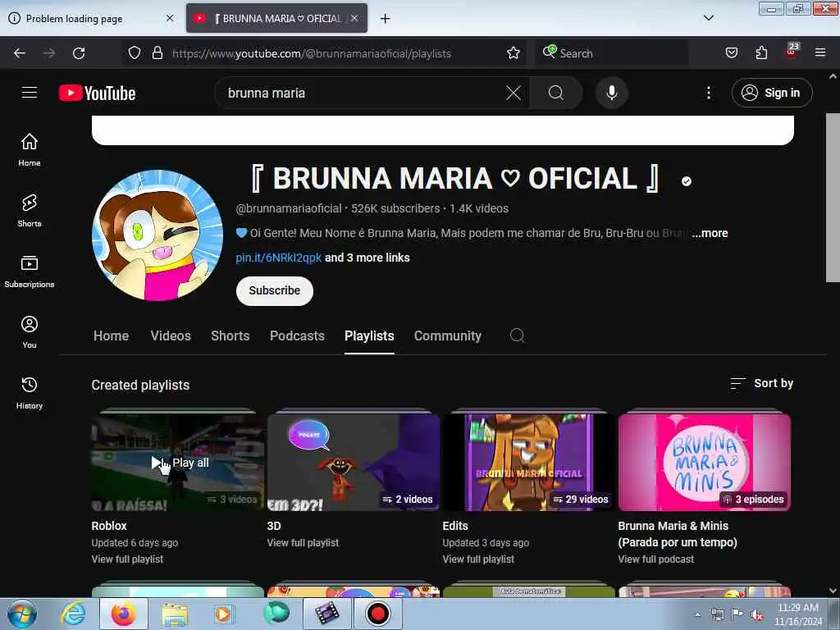Screen dimensions: 840x630
Task: Close the BRUNNA MARIA OFICIAL tab
Action: pyautogui.click(x=354, y=18)
